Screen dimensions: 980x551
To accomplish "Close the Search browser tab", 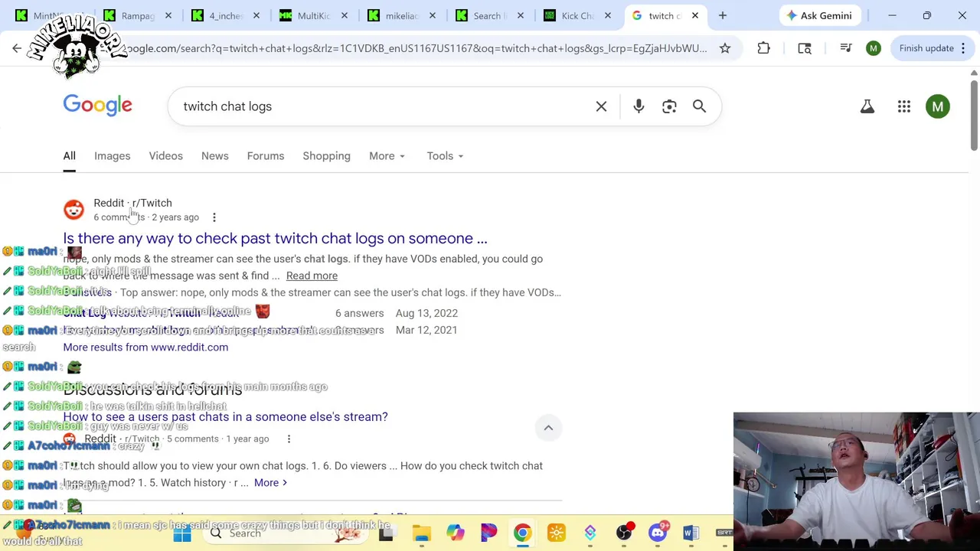I will pos(520,15).
